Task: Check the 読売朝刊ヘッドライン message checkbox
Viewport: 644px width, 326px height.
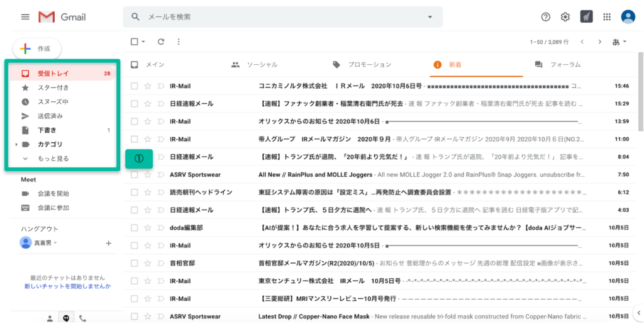Action: point(134,192)
